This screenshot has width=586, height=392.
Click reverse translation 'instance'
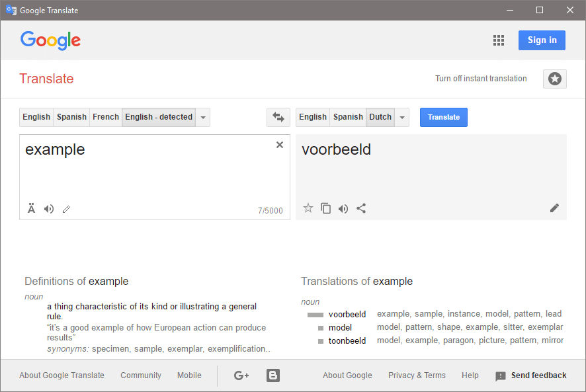click(464, 314)
